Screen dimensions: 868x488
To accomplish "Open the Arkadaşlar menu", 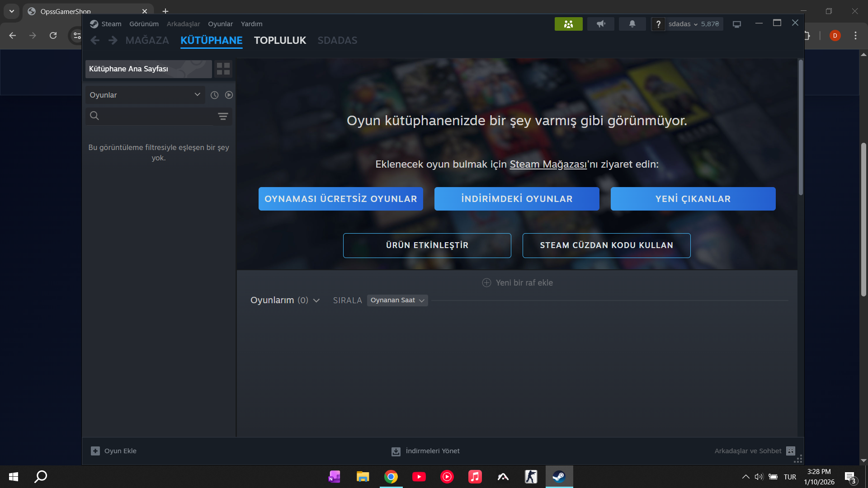I will 183,24.
